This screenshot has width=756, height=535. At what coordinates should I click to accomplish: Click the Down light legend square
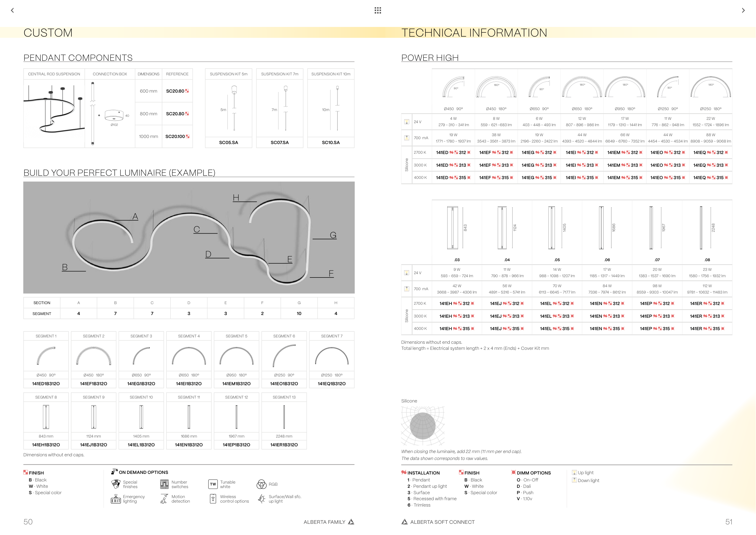coord(574,480)
